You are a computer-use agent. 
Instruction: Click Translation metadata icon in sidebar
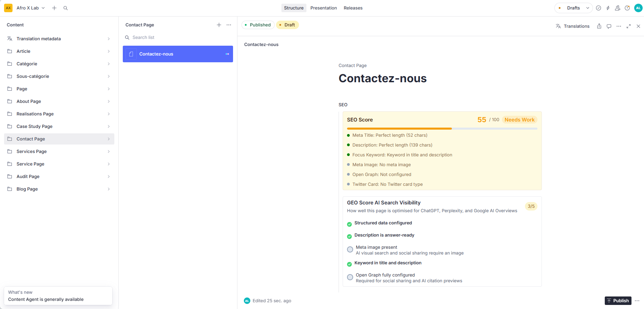pos(10,39)
